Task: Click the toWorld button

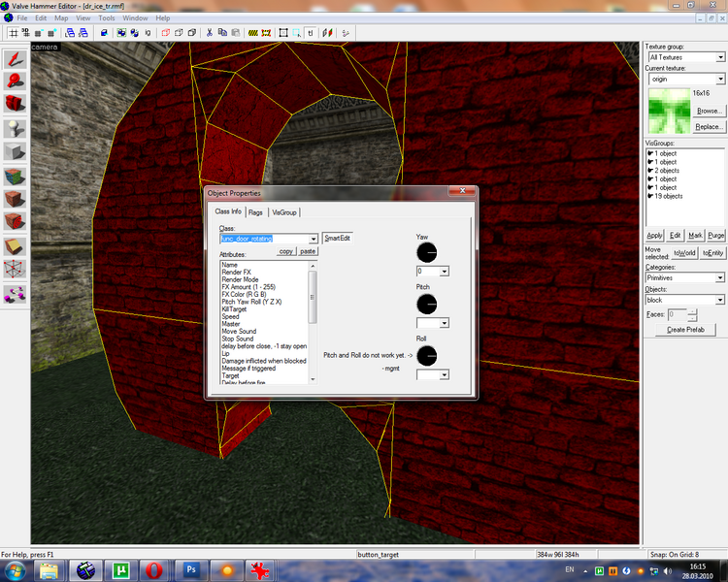Action: click(684, 253)
